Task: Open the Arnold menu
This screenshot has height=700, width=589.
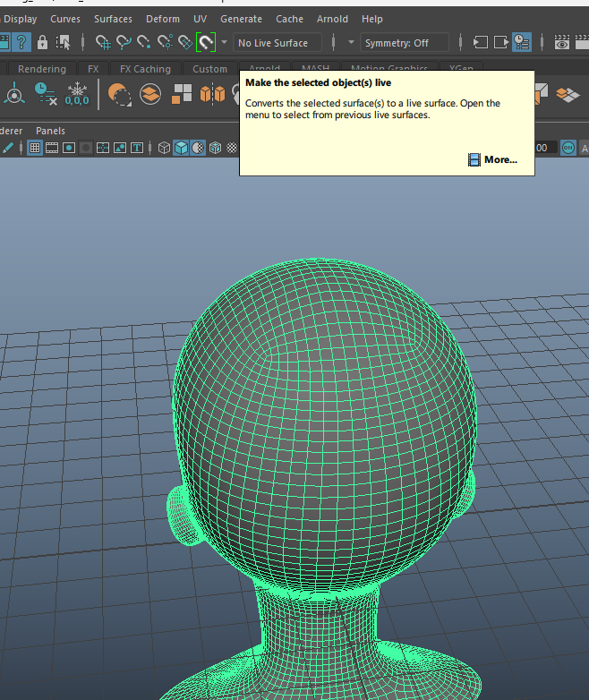Action: tap(332, 19)
